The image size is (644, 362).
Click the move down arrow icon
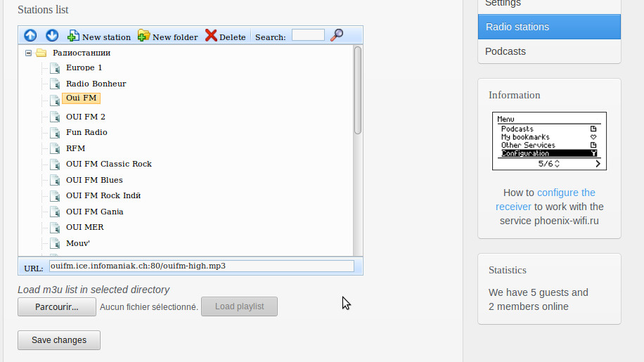click(52, 36)
